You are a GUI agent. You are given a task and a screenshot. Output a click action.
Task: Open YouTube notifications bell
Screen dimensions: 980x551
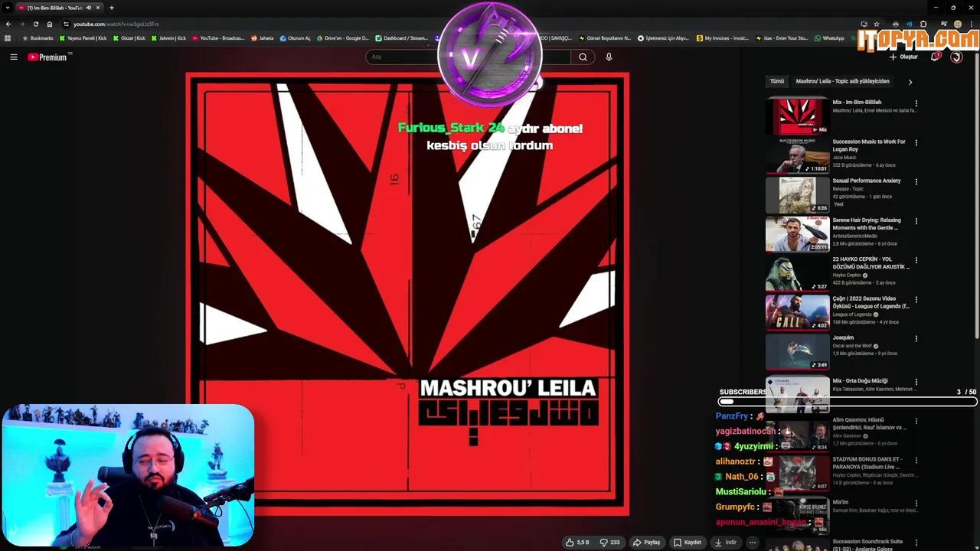(x=934, y=57)
